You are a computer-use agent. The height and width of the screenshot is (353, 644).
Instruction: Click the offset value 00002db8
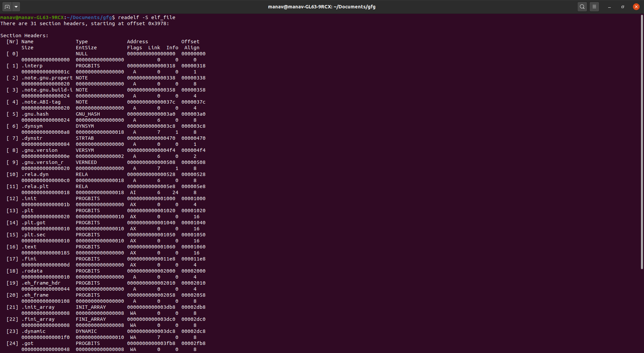(194, 307)
